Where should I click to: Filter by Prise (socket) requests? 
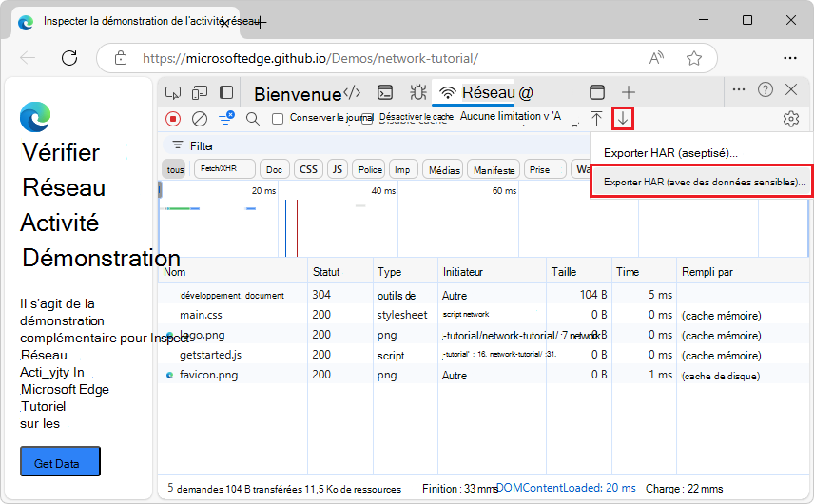pyautogui.click(x=545, y=169)
